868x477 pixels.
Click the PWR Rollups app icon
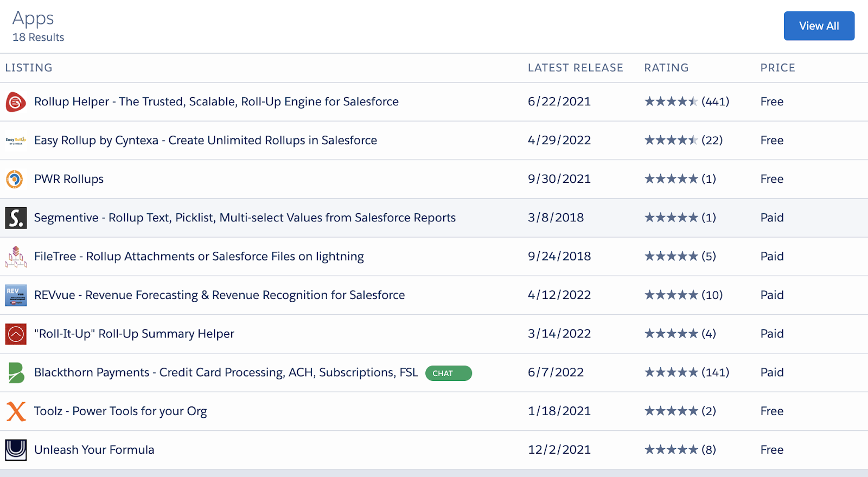coord(15,179)
